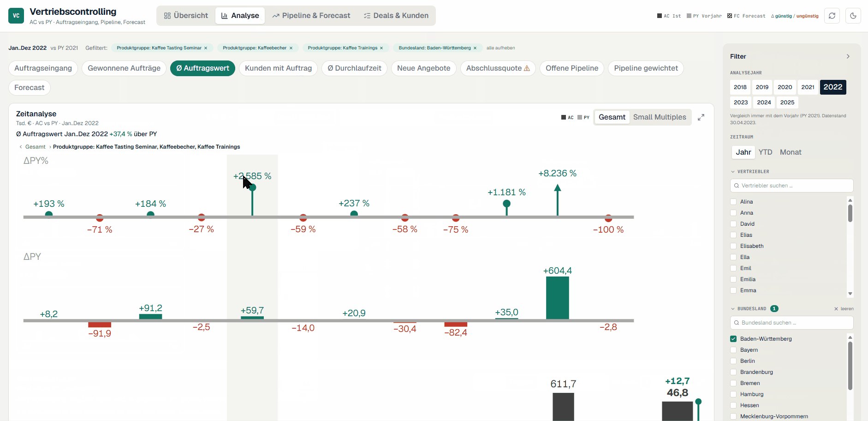Select the Ø Durchlaufzeit metric
This screenshot has height=421, width=868.
354,68
